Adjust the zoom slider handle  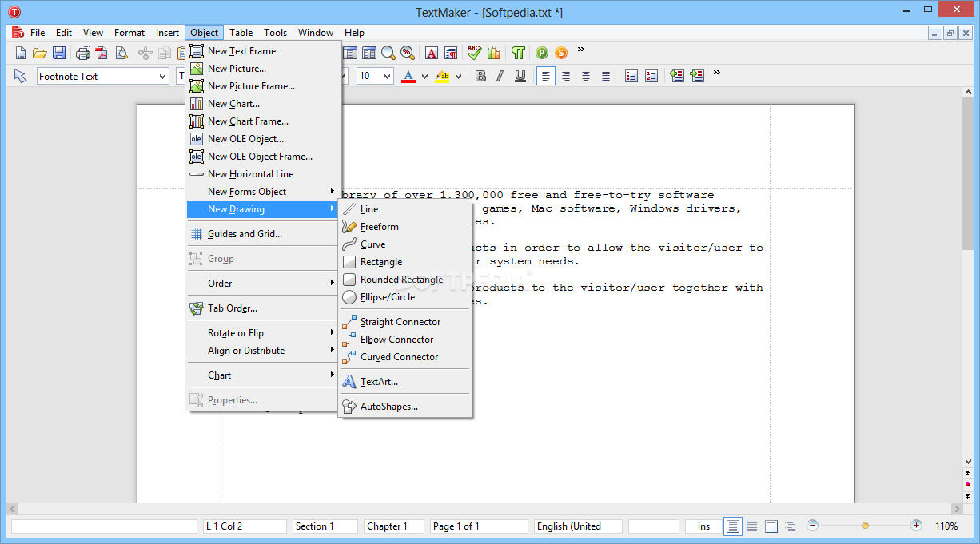pyautogui.click(x=865, y=526)
